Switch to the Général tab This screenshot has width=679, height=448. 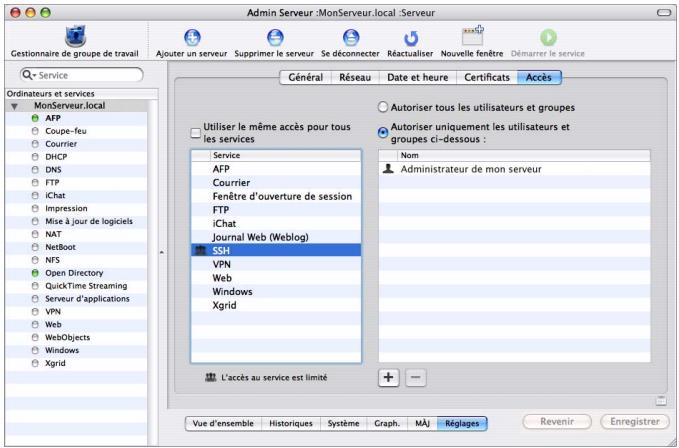point(305,77)
